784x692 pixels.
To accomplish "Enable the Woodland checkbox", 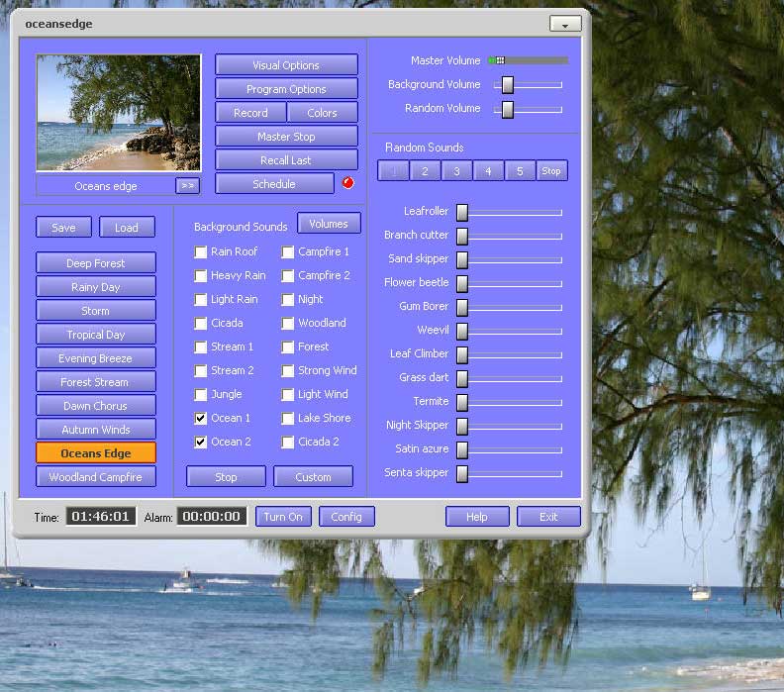I will click(287, 323).
